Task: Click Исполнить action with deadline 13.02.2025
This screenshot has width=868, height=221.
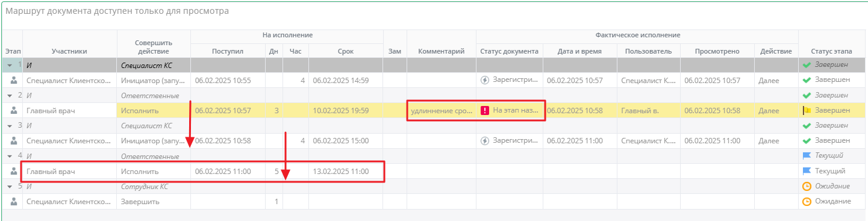Action: click(x=139, y=171)
